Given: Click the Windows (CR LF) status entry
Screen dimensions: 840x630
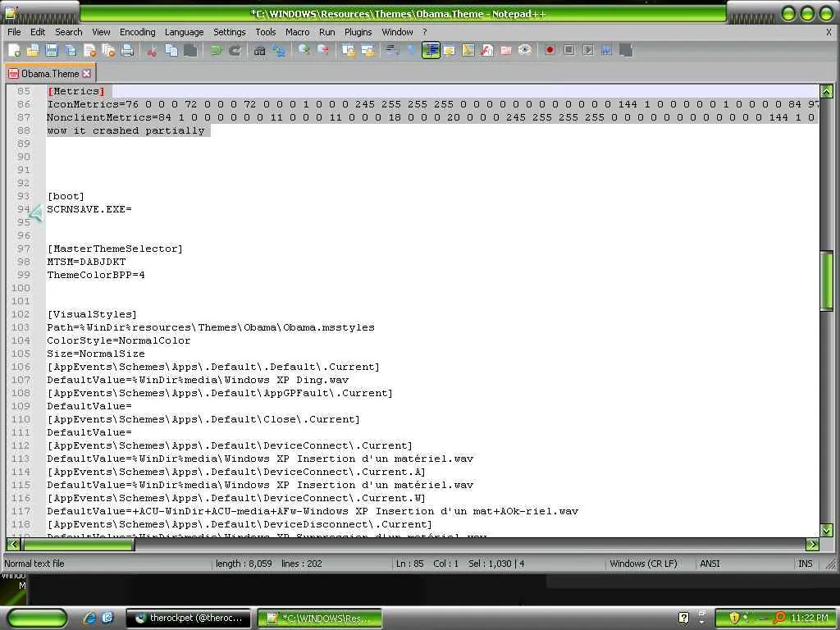Looking at the screenshot, I should (x=643, y=564).
